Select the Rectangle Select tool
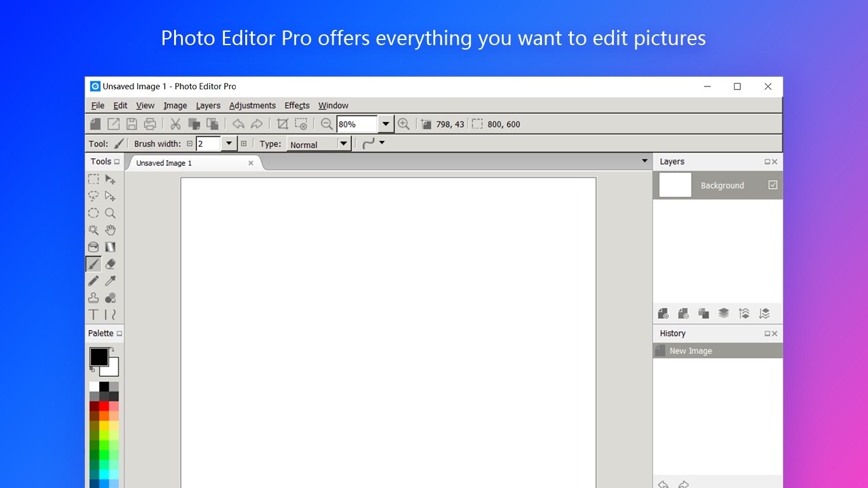Viewport: 868px width, 488px height. [93, 179]
